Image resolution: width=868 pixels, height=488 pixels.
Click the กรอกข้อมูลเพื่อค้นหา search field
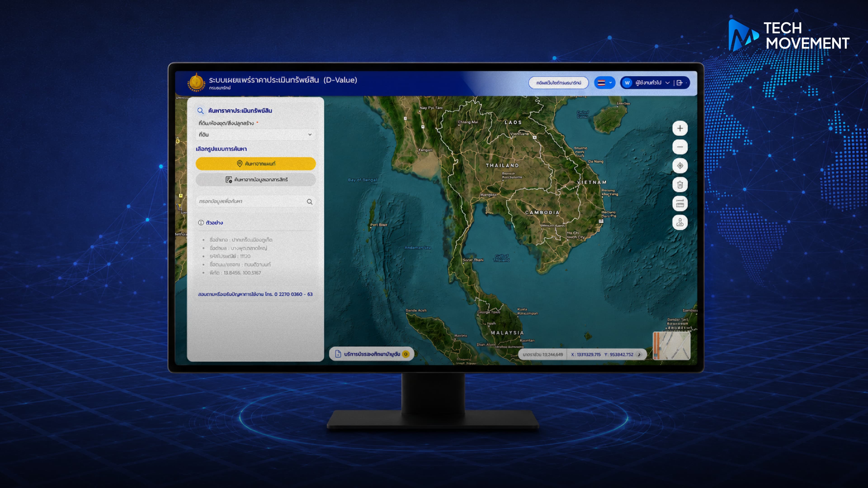click(255, 201)
